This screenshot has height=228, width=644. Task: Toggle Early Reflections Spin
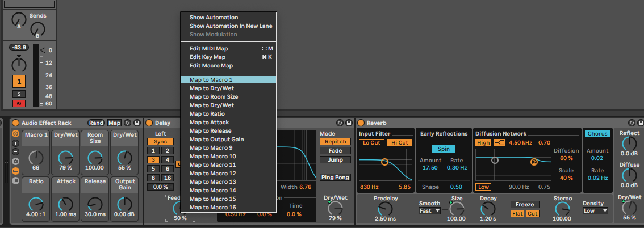point(444,149)
